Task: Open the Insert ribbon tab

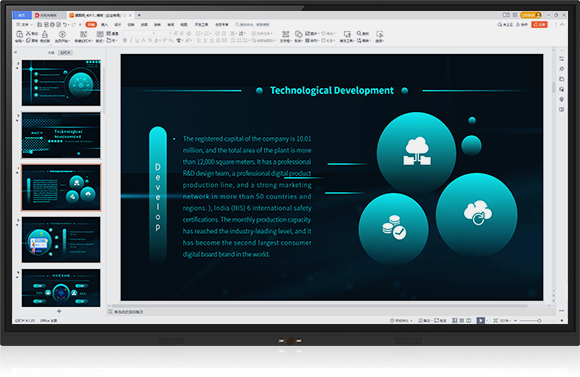Action: tap(105, 24)
